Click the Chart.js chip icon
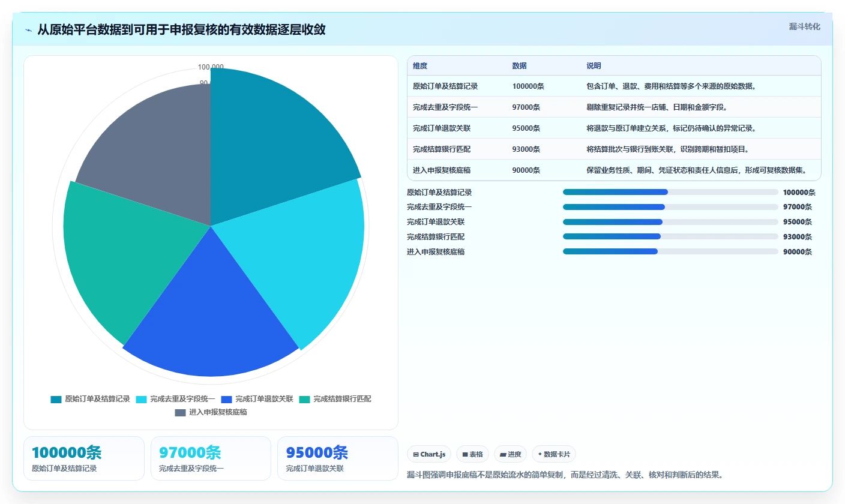845x504 pixels. pyautogui.click(x=416, y=455)
